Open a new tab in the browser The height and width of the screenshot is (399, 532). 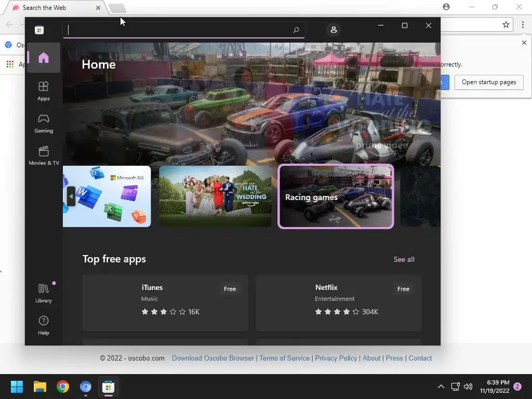(117, 8)
